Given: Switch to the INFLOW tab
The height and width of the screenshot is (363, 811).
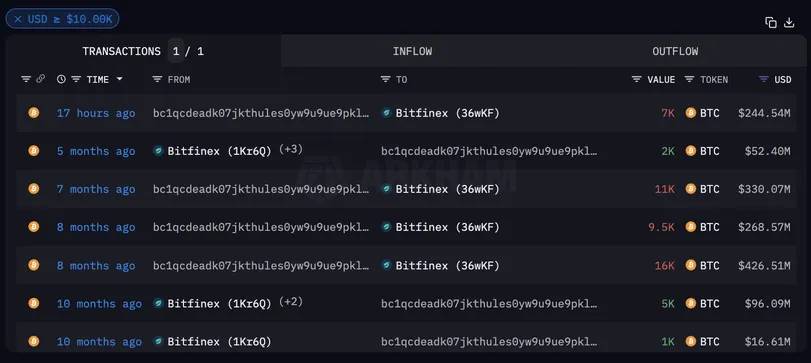Looking at the screenshot, I should [412, 51].
